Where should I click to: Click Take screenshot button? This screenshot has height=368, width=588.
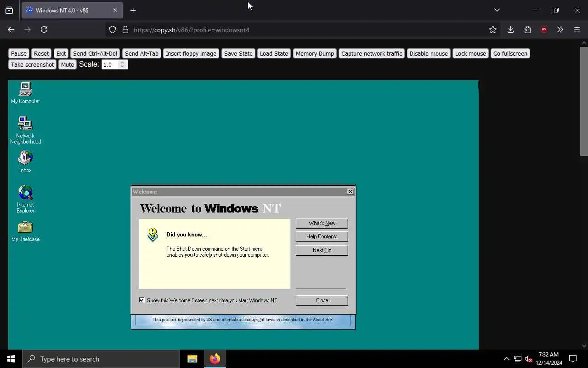[33, 64]
